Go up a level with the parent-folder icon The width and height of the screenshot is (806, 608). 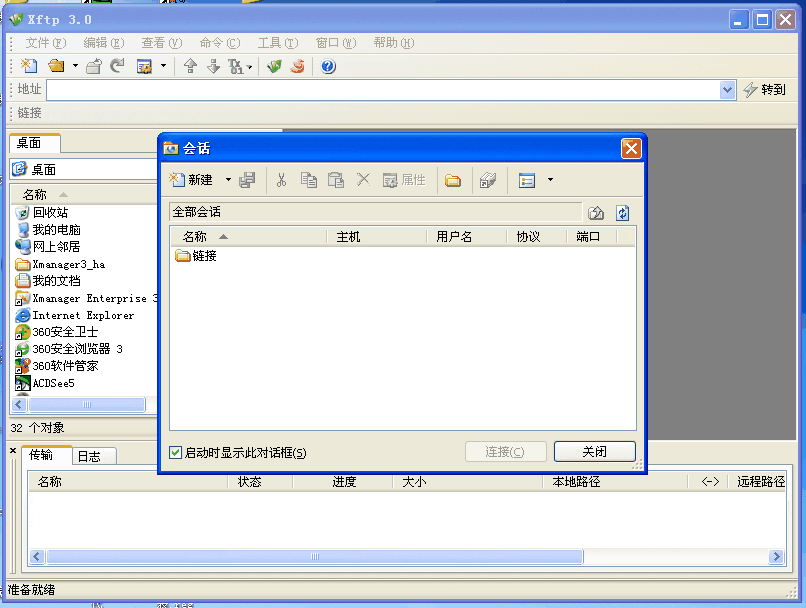pos(596,213)
